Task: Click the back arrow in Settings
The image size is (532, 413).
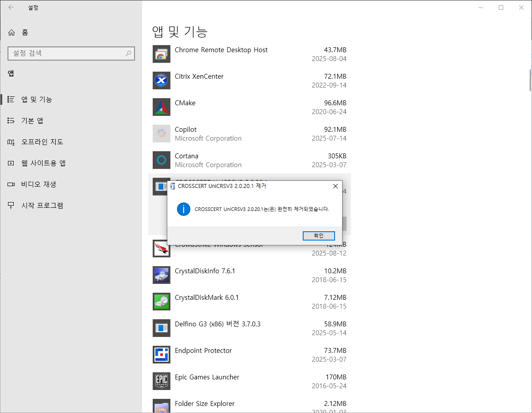Action: click(x=11, y=8)
